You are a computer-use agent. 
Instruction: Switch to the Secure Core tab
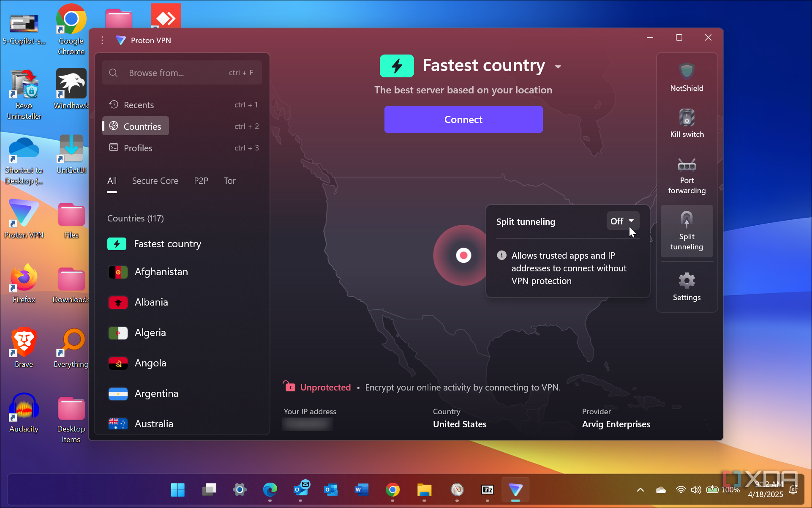click(x=155, y=181)
